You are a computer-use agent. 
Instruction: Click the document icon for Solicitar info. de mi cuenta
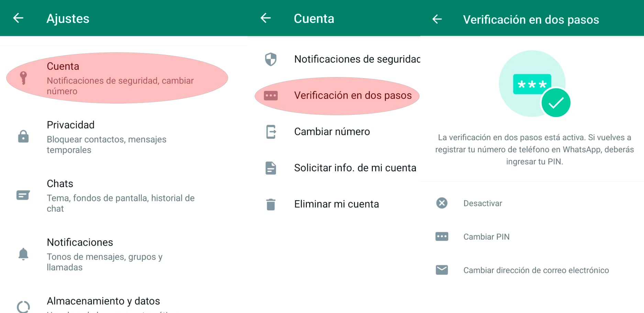point(270,168)
